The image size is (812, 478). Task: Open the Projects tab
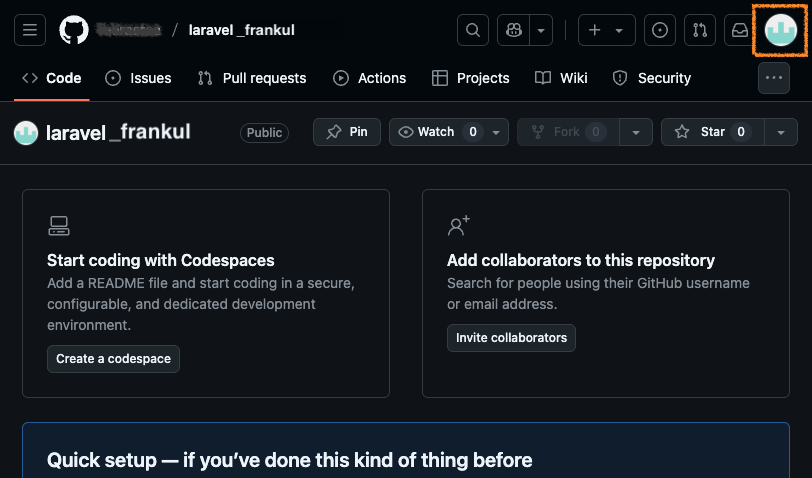click(471, 78)
